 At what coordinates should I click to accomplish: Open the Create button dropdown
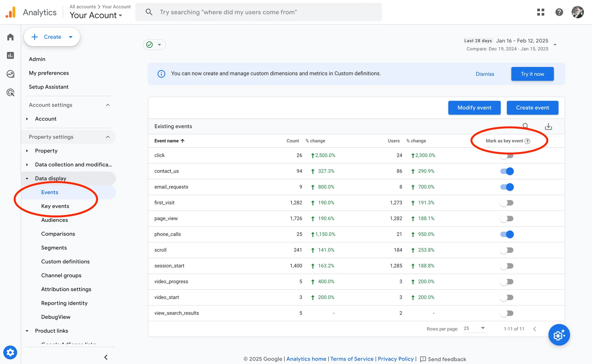[71, 37]
